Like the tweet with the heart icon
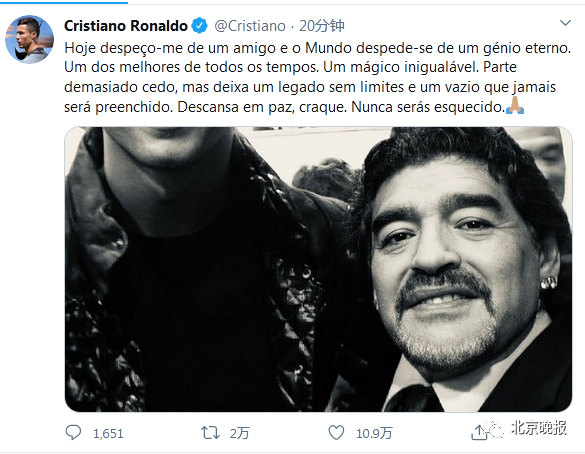Screen dimensions: 585x454 click(x=336, y=433)
